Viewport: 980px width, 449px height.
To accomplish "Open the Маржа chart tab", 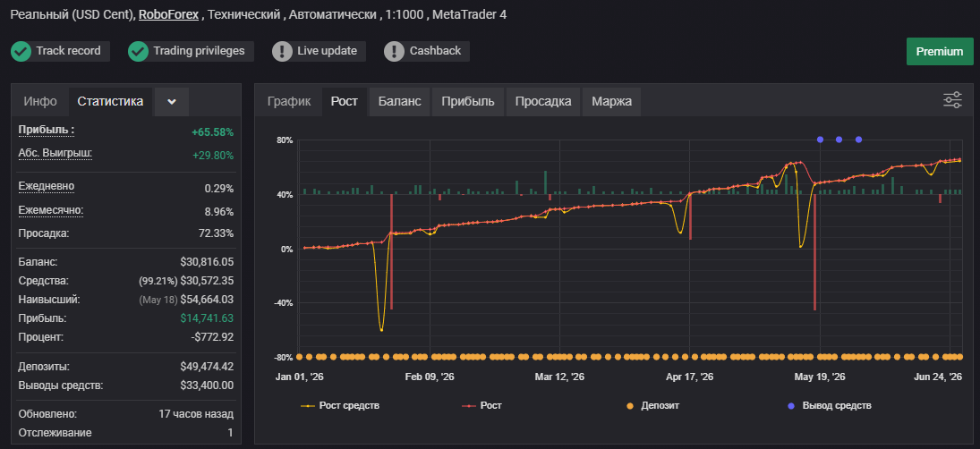I will (x=612, y=101).
